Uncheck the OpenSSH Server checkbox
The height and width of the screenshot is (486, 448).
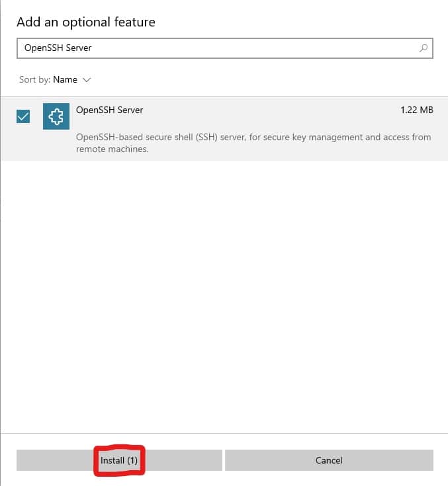click(23, 117)
